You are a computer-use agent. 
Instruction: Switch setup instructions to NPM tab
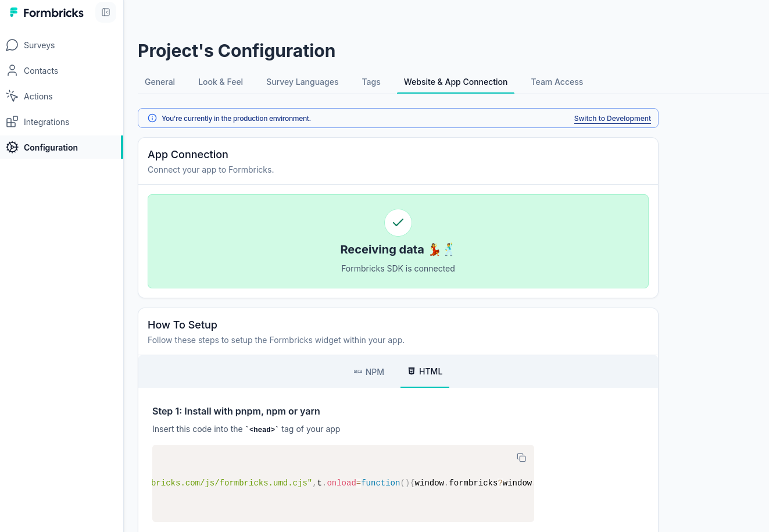pyautogui.click(x=369, y=372)
